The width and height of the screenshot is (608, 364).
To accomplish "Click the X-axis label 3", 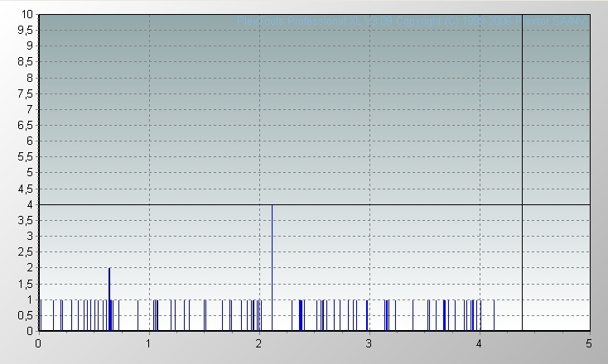I will tap(369, 342).
